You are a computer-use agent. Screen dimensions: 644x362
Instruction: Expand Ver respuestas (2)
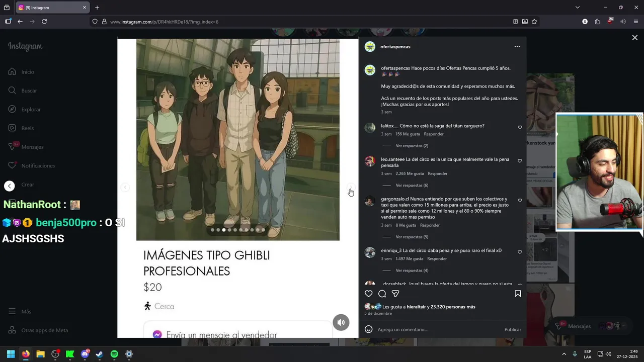pyautogui.click(x=412, y=146)
